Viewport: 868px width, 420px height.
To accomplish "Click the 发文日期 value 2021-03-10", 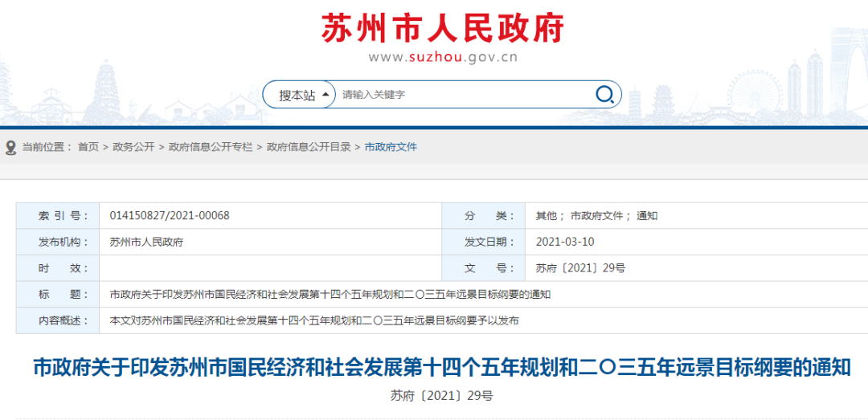I will (565, 242).
